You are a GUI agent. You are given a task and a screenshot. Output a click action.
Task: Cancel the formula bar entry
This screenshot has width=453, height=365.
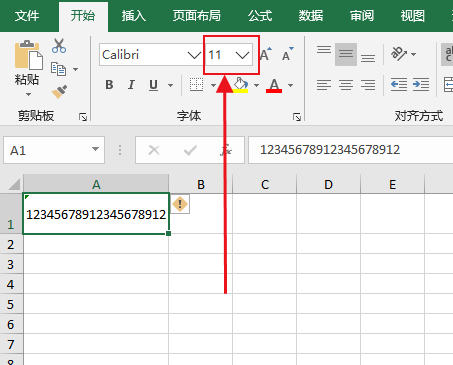[x=154, y=150]
